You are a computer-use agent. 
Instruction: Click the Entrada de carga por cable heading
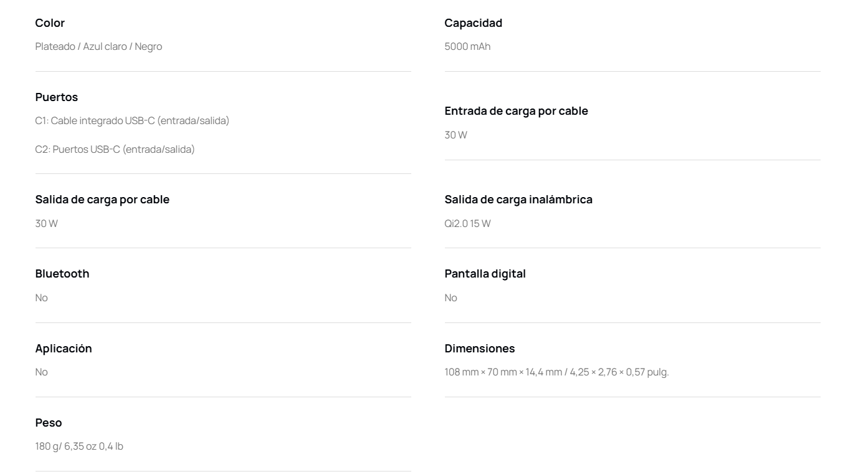coord(517,111)
